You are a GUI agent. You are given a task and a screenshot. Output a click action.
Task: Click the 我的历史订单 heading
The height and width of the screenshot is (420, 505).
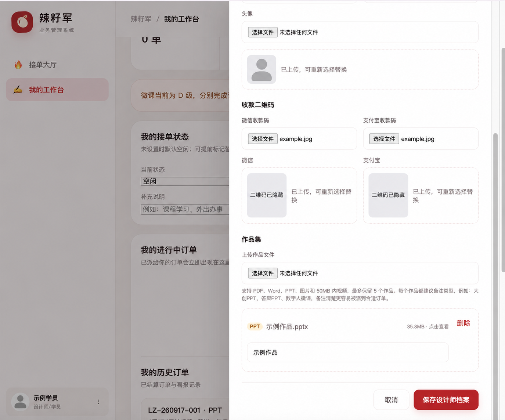(165, 372)
